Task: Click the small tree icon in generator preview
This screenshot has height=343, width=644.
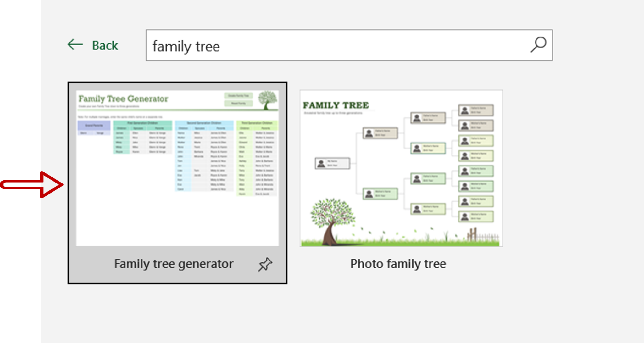Action: tap(268, 100)
